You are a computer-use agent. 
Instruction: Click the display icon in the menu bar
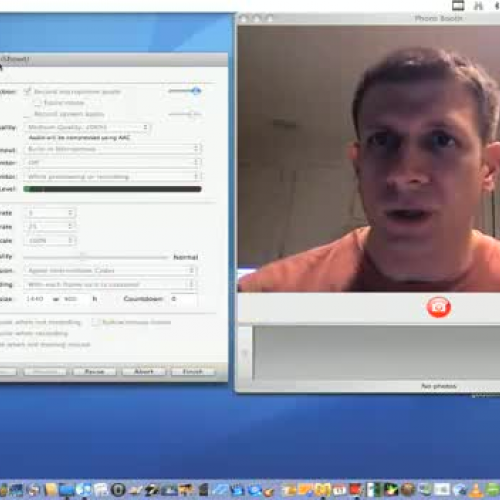pos(458,5)
